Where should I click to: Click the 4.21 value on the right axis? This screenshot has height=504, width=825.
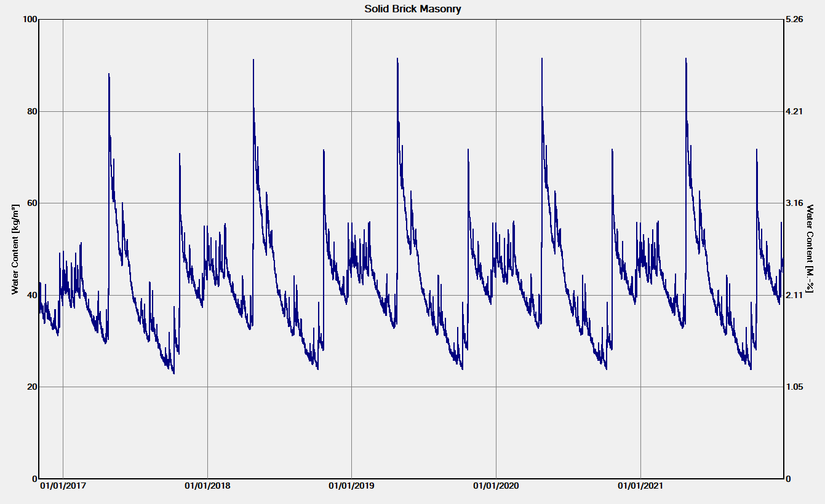795,111
